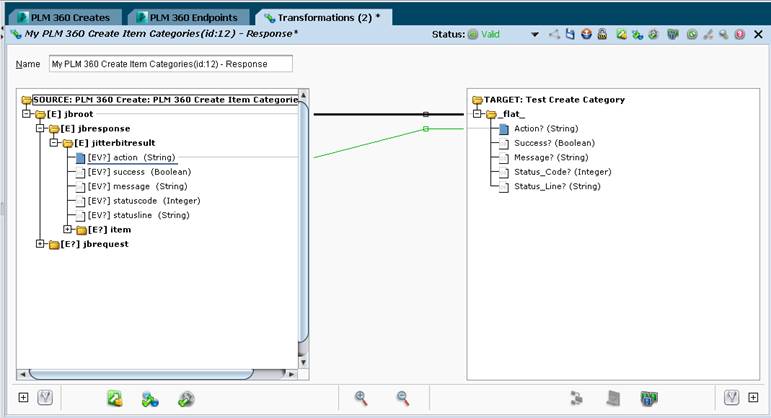
Task: Click the grayed magnifier icon in header toolbar
Action: point(723,34)
